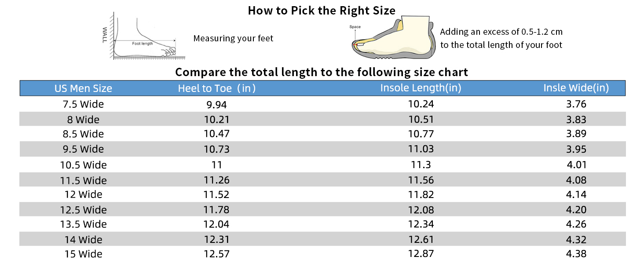This screenshot has height=264, width=644.
Task: Click the 'Adding an excess of 0.5-1.2 cm' text
Action: point(501,32)
